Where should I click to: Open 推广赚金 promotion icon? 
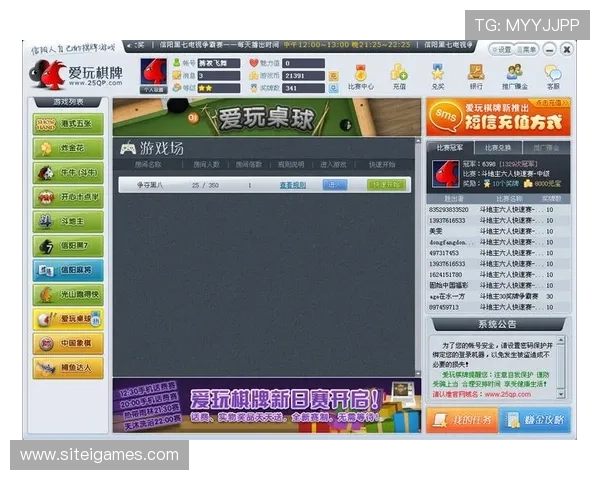[515, 77]
